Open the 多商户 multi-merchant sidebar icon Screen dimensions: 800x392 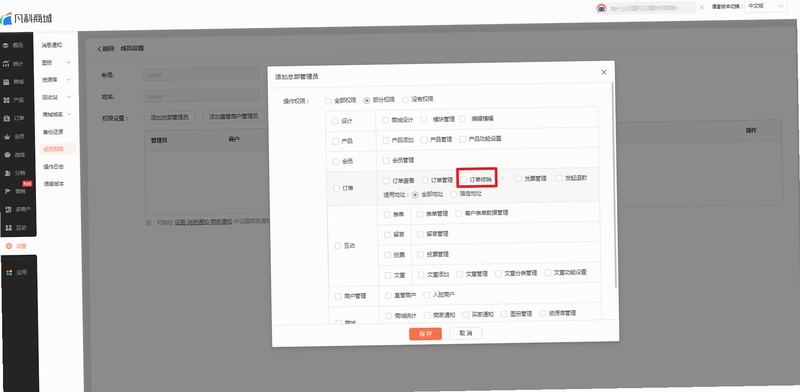[x=8, y=209]
